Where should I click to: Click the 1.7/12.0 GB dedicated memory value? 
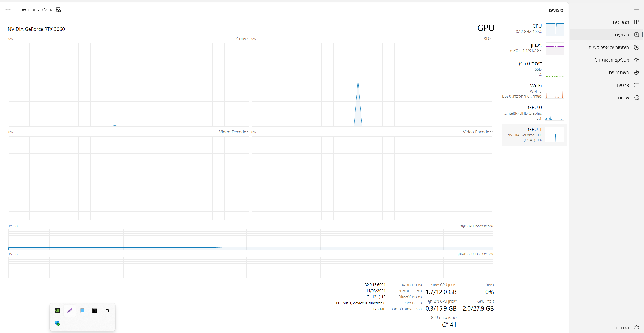click(x=441, y=292)
